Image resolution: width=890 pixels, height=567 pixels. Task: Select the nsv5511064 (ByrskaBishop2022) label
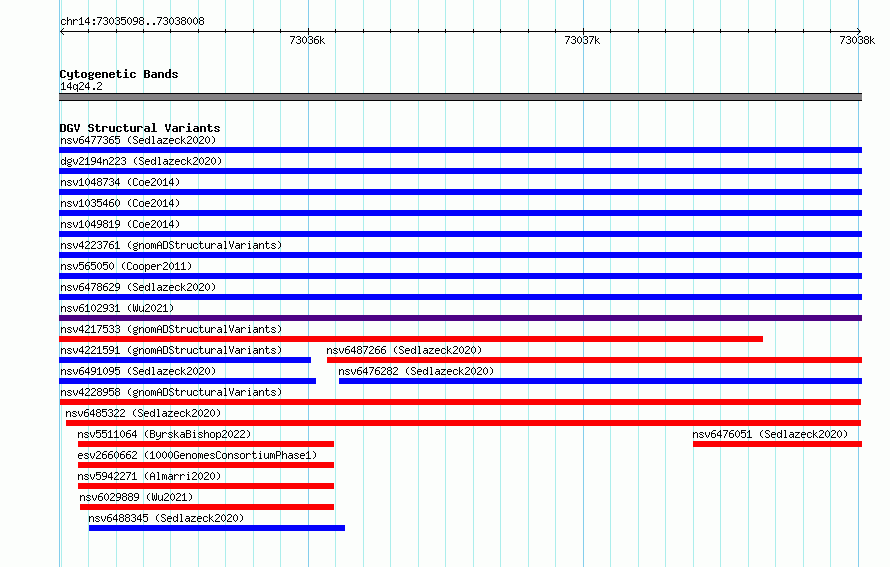[x=164, y=434]
